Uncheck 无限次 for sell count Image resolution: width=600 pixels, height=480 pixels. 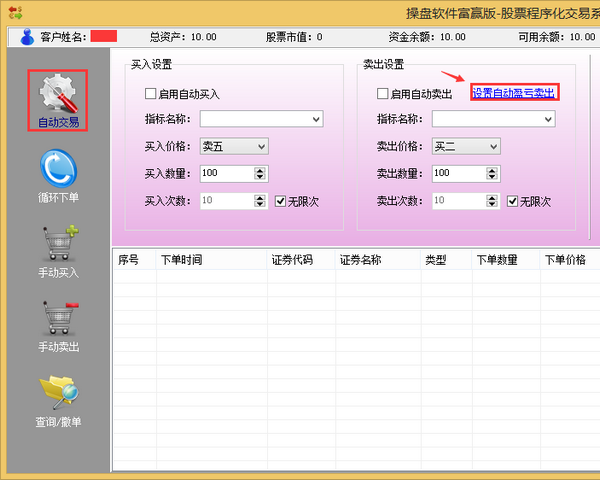point(512,201)
